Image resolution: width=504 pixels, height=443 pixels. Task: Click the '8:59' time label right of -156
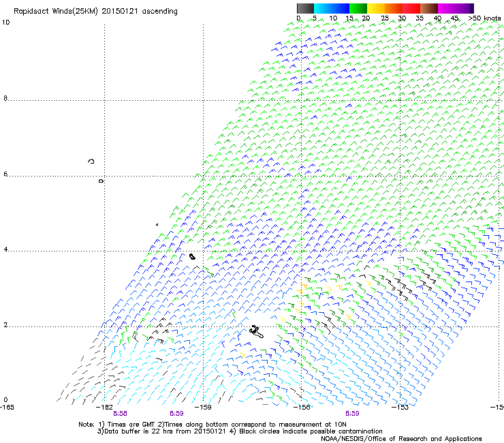click(352, 414)
